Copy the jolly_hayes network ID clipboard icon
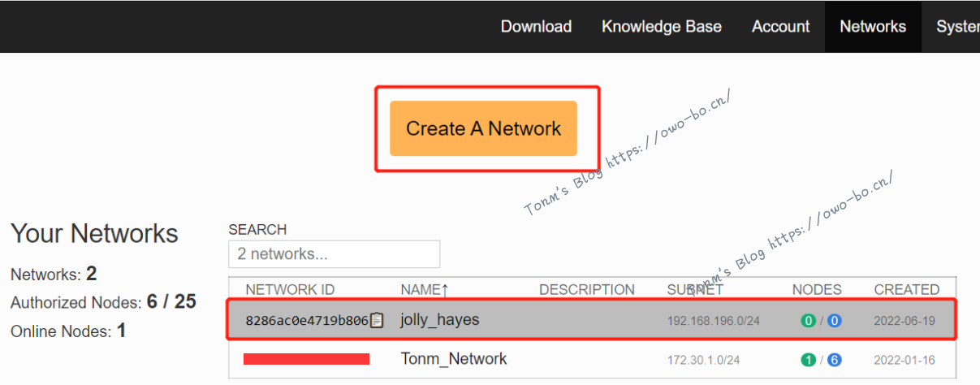This screenshot has height=385, width=980. [x=377, y=321]
